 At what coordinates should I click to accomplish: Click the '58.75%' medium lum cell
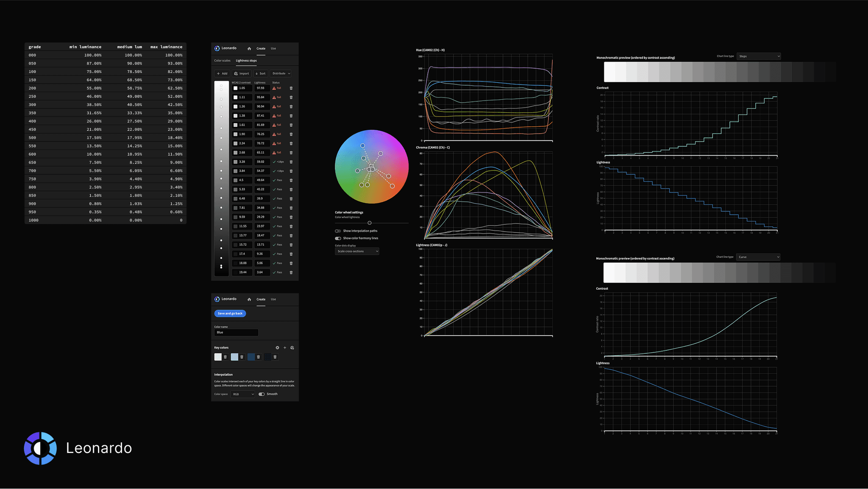click(x=134, y=88)
